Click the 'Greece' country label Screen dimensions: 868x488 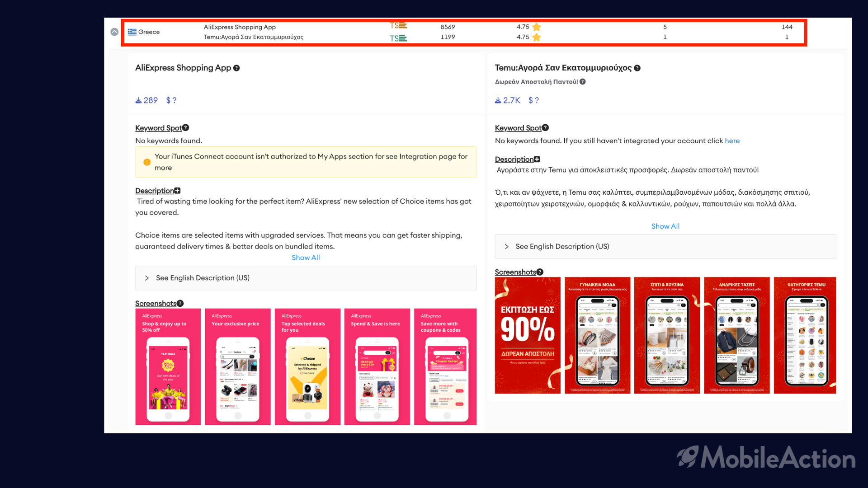(149, 32)
